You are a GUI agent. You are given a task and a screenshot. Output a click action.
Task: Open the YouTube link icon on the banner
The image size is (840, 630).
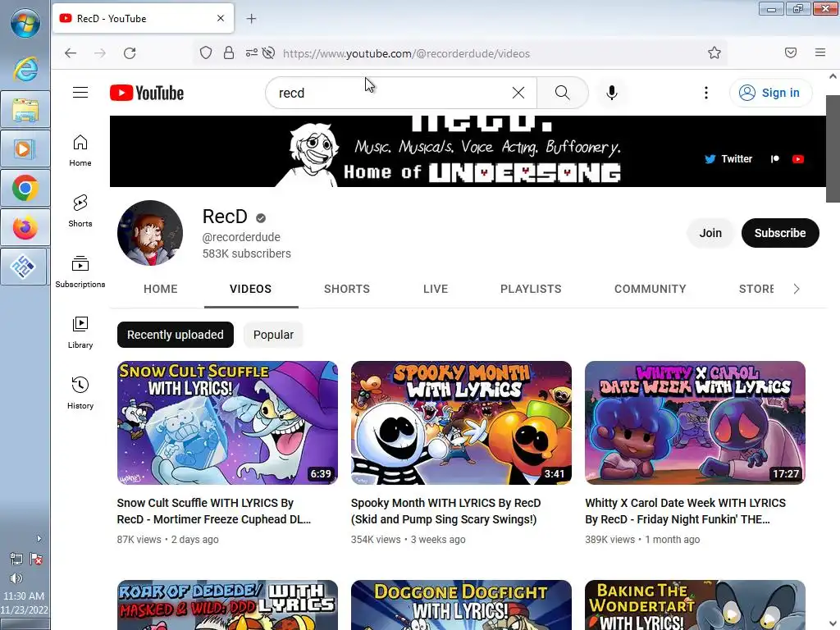[798, 159]
